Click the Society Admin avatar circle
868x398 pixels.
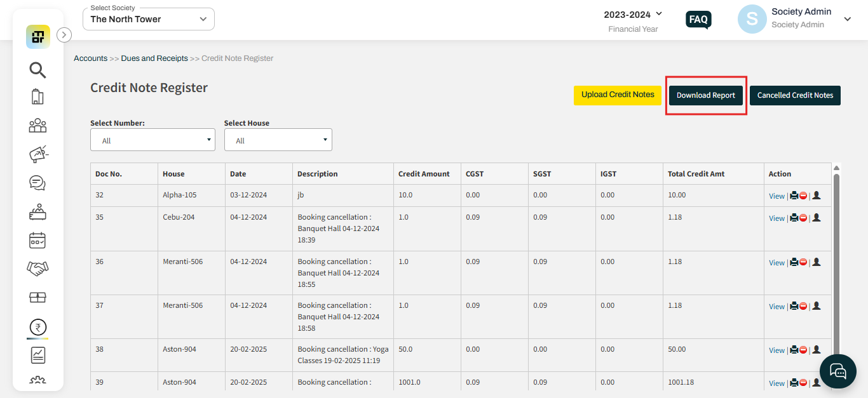(752, 19)
